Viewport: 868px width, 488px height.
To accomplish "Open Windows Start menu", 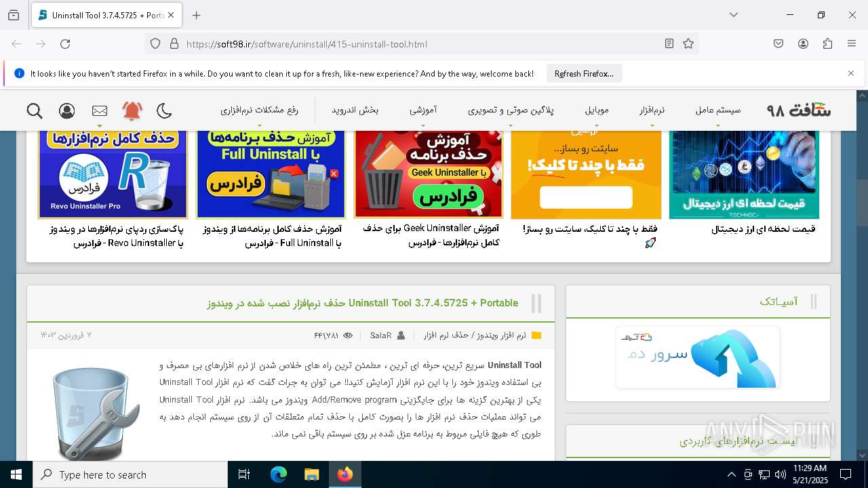I will point(16,474).
